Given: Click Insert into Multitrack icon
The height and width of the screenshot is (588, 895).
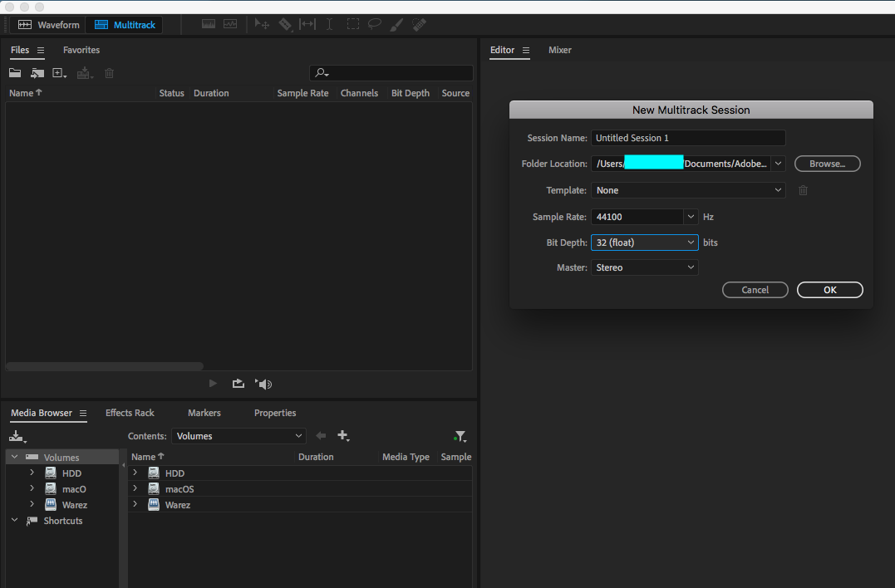Looking at the screenshot, I should [x=85, y=73].
